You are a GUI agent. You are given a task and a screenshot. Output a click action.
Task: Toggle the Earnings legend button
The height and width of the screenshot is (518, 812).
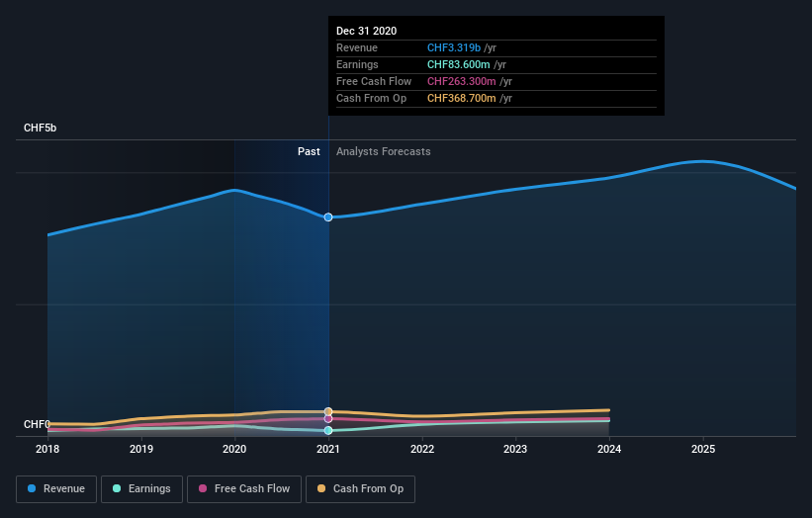tap(141, 489)
